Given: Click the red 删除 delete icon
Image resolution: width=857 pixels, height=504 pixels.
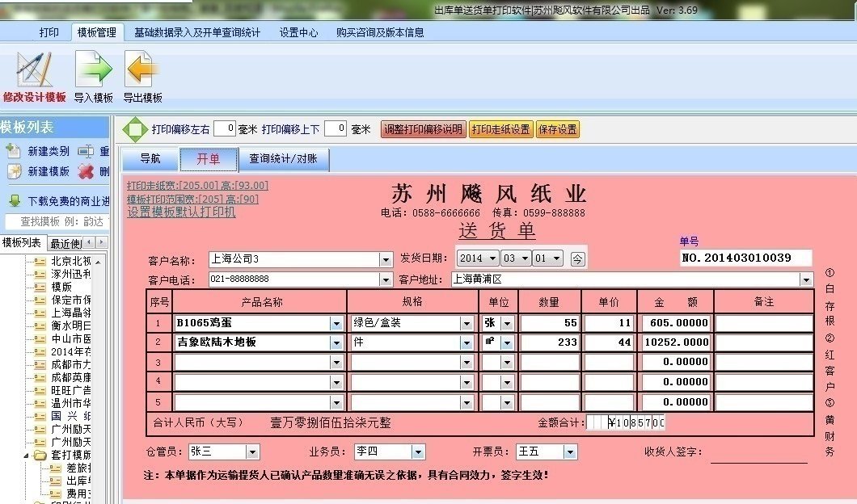Looking at the screenshot, I should pos(87,170).
